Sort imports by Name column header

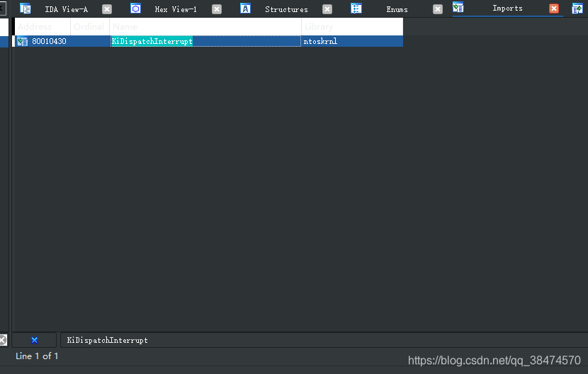pyautogui.click(x=205, y=27)
